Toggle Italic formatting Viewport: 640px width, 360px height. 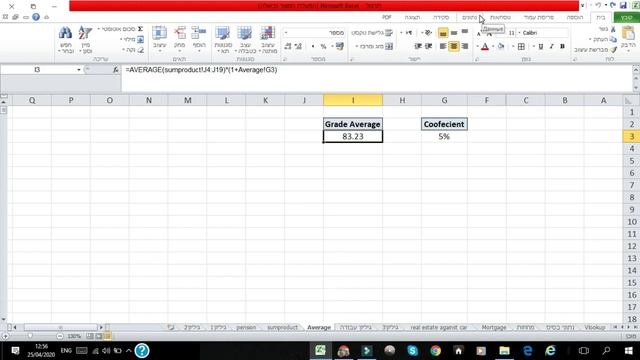[551, 47]
